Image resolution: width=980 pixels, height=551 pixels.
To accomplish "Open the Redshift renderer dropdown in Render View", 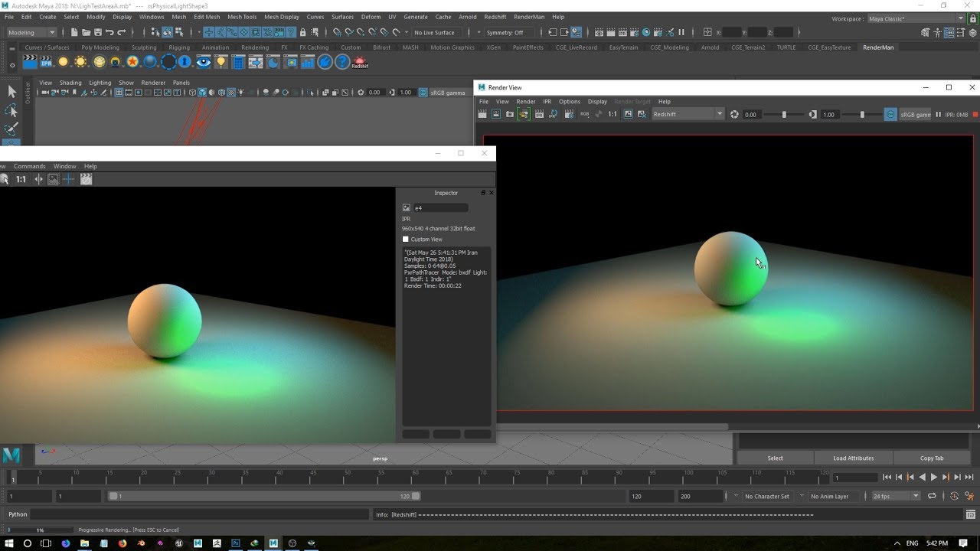I will click(x=688, y=114).
